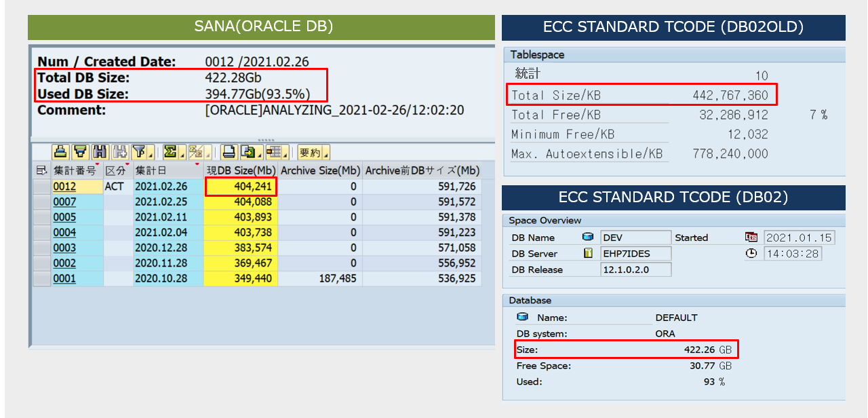The width and height of the screenshot is (868, 418).
Task: Click the greyed-out Find Next binoculars icon
Action: pos(119,151)
